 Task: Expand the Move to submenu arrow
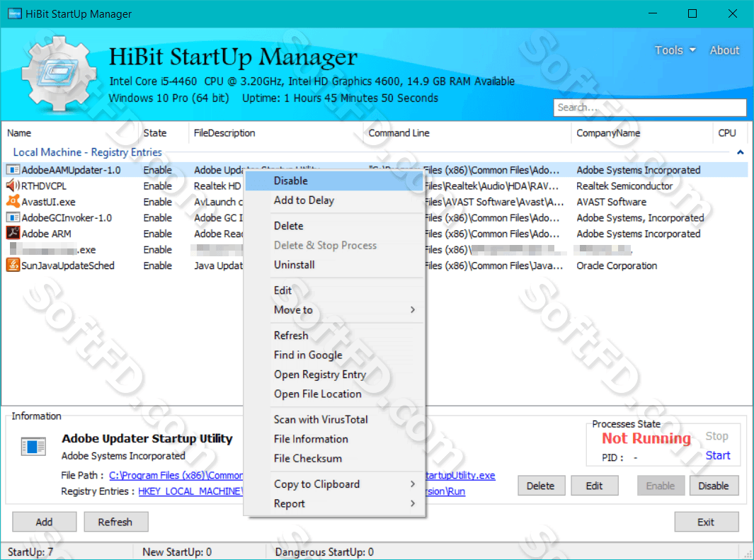tap(413, 309)
